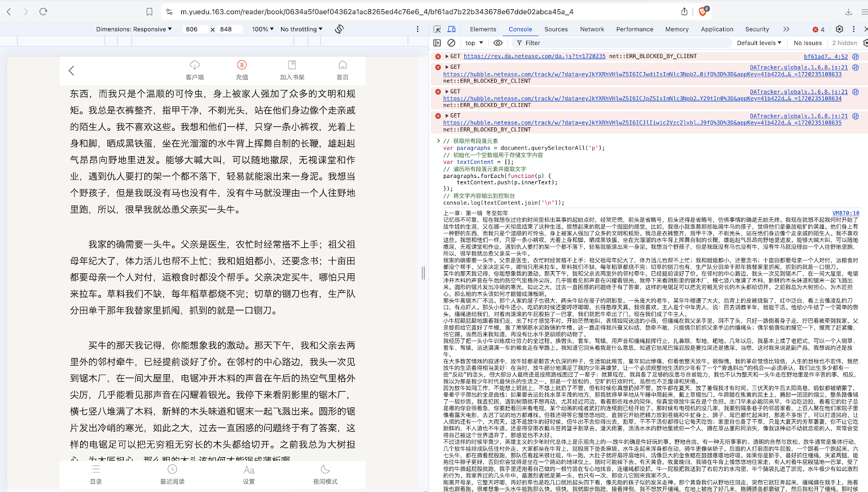This screenshot has width=868, height=492.
Task: Open the VM870:10 source link
Action: [846, 213]
